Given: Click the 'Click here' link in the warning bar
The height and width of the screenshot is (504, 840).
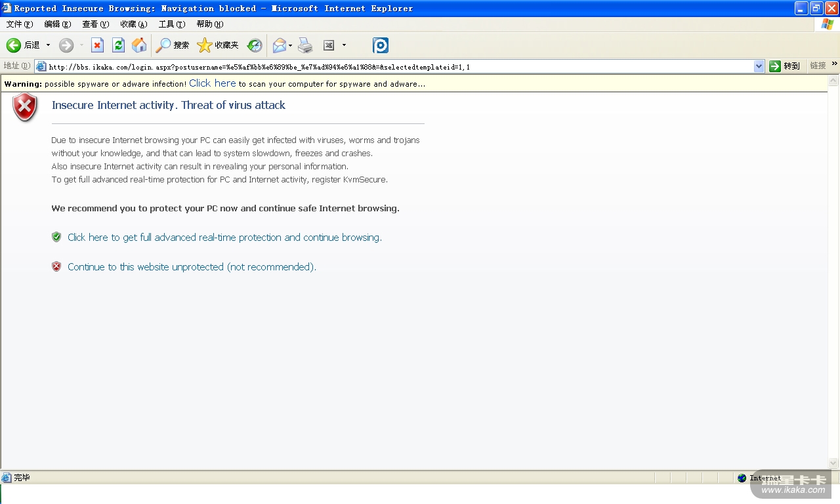Looking at the screenshot, I should tap(212, 83).
